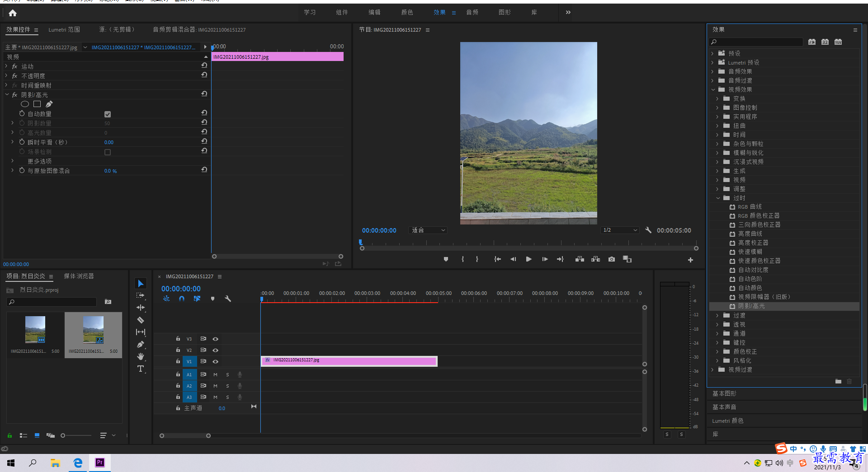
Task: Click Go to Out point button
Action: pos(560,259)
